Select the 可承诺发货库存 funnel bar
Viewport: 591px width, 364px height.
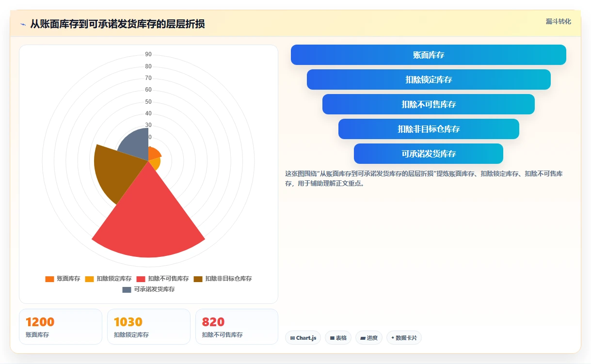pyautogui.click(x=429, y=154)
